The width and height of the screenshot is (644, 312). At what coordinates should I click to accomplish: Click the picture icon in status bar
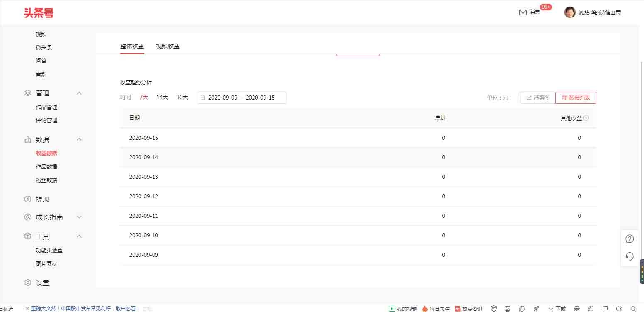point(508,309)
